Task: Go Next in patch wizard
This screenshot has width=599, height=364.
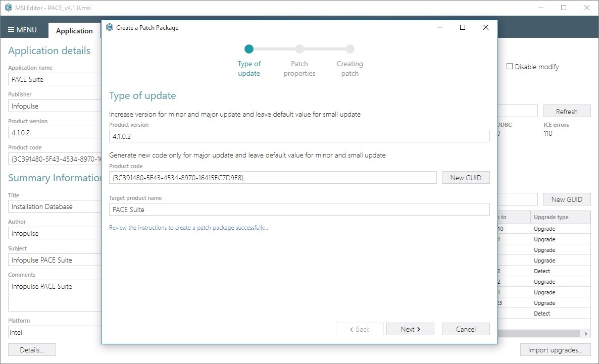Action: pyautogui.click(x=410, y=329)
